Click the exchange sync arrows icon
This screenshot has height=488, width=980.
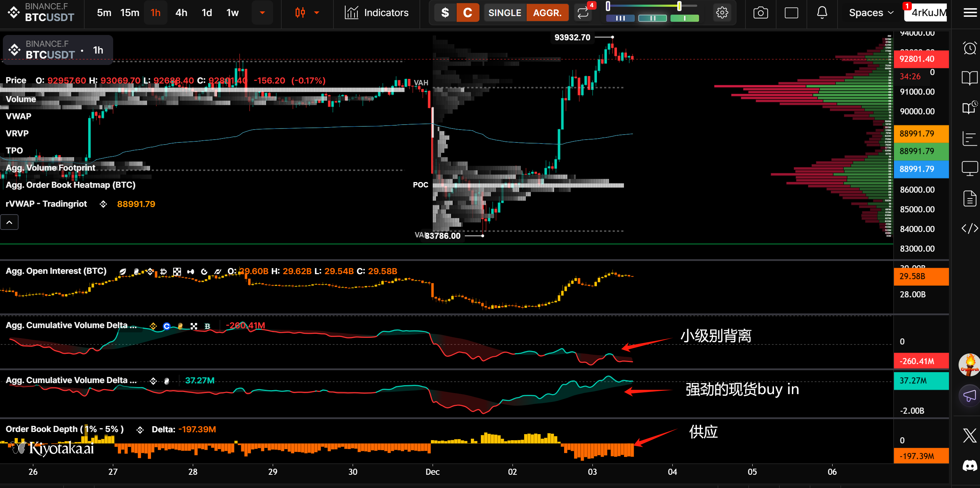coord(583,13)
